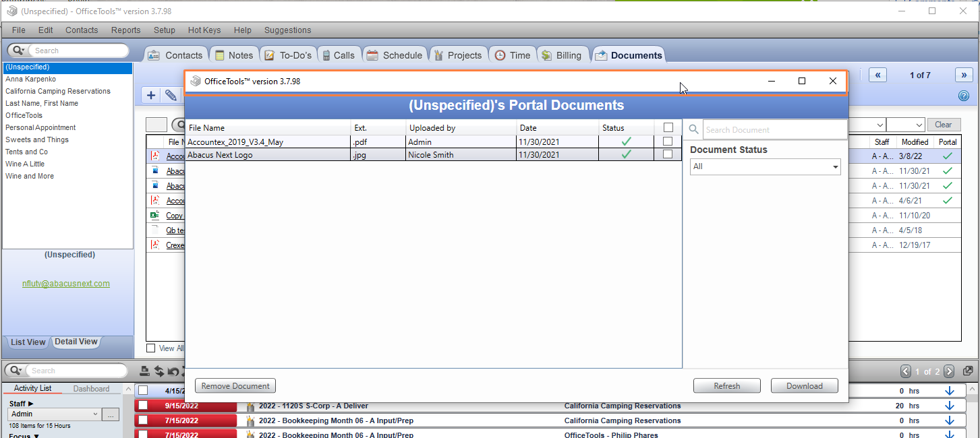Click the blue down arrow for the 20 hrs row
The width and height of the screenshot is (980, 438).
pos(950,406)
